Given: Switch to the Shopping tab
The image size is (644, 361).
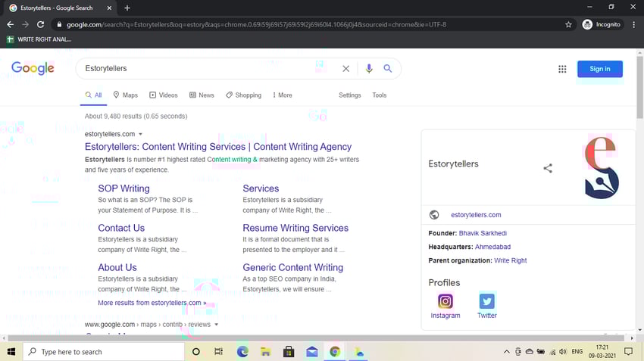Looking at the screenshot, I should [x=243, y=95].
